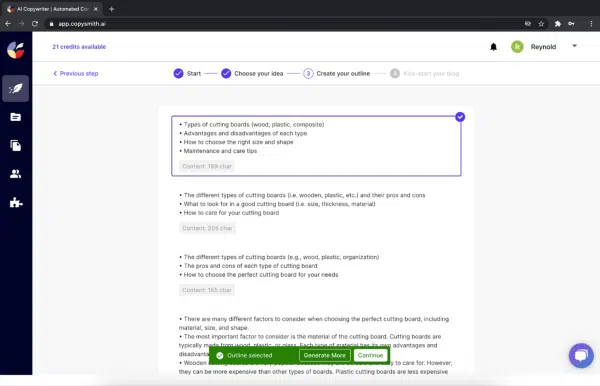Screen dimensions: 600x386
Task: Click the notification bell icon
Action: tap(494, 47)
